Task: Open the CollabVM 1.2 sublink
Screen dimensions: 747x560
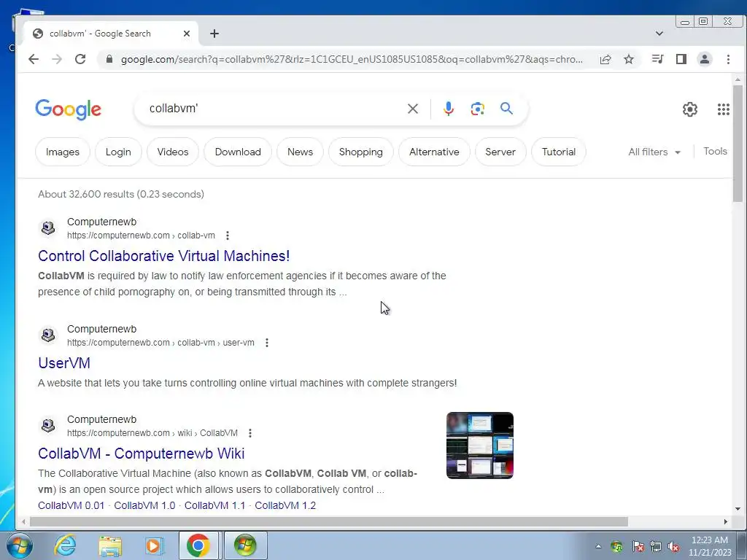Action: tap(285, 505)
